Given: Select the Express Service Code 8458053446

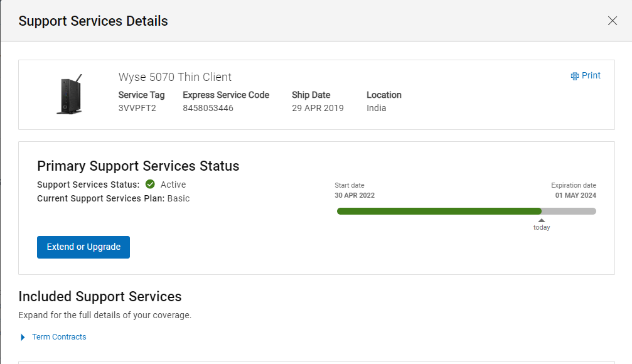Looking at the screenshot, I should [x=208, y=108].
